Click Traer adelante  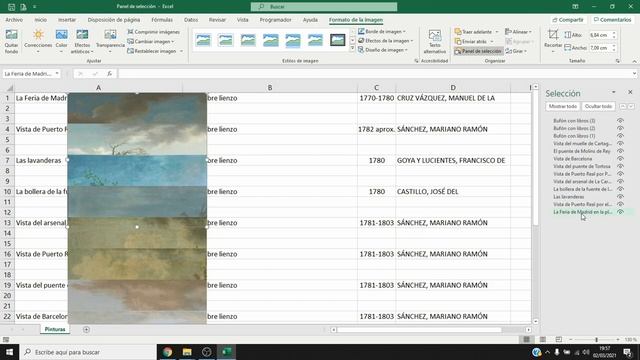(476, 32)
